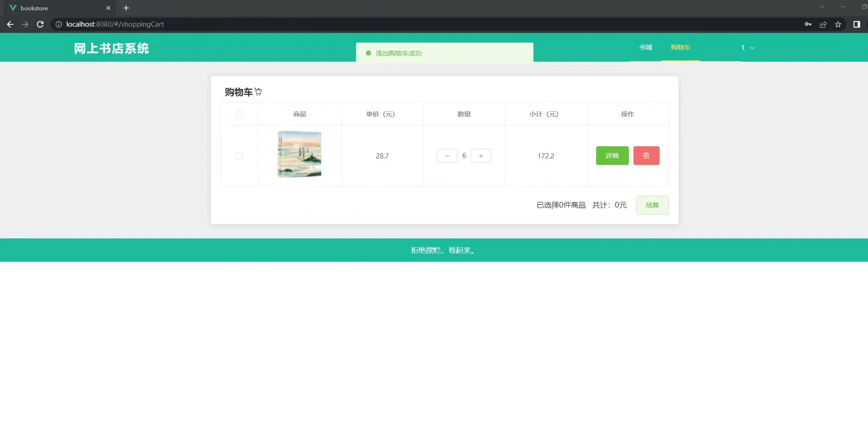Open the browser side panel icon

[x=857, y=24]
